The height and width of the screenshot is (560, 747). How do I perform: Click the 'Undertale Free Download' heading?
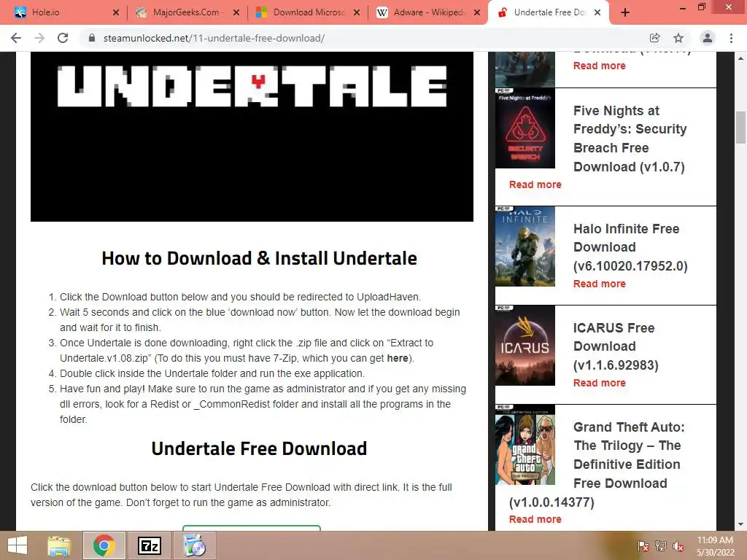(259, 448)
